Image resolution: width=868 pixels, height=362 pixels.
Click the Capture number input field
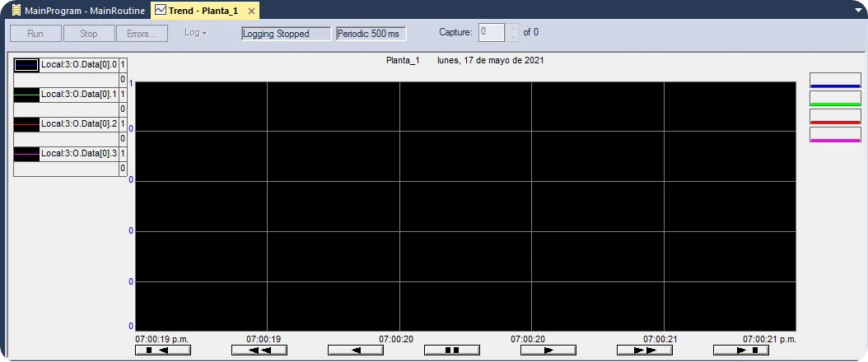pos(492,33)
